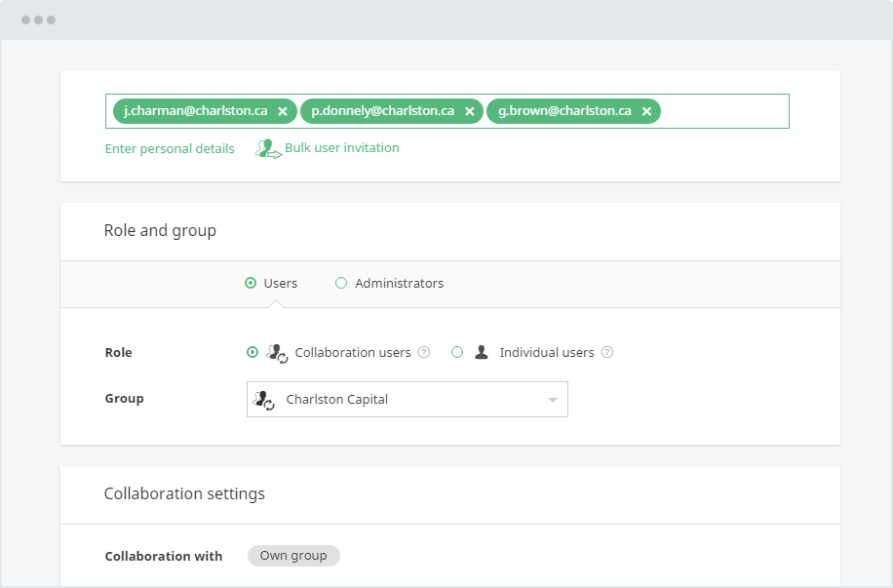Remove the g.brown@charlston.ca email tag
Image resolution: width=893 pixels, height=588 pixels.
646,112
